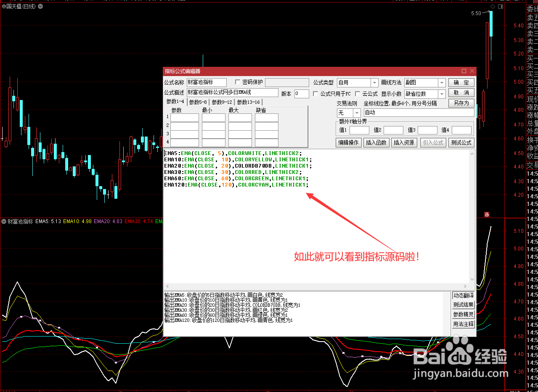Screen dimensions: 538x392
Task: Click parameter row 1 最小 field
Action: 214,118
